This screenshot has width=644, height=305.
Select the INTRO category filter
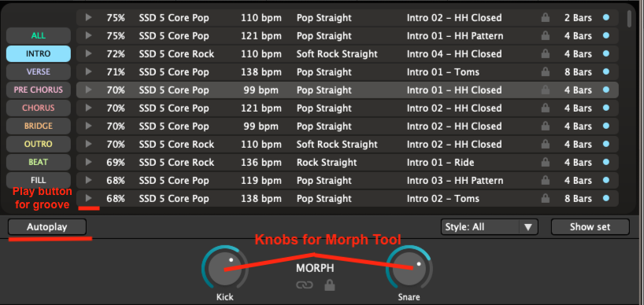pyautogui.click(x=39, y=53)
